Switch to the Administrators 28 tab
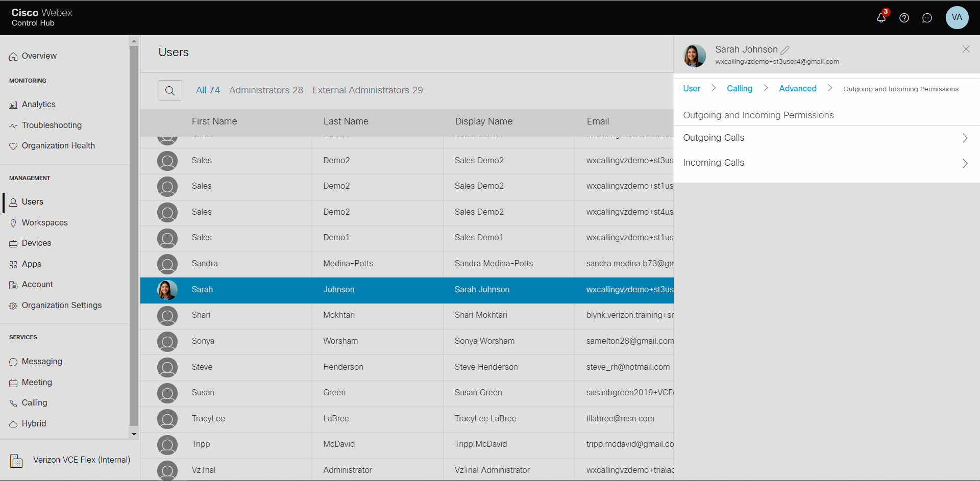 click(266, 90)
